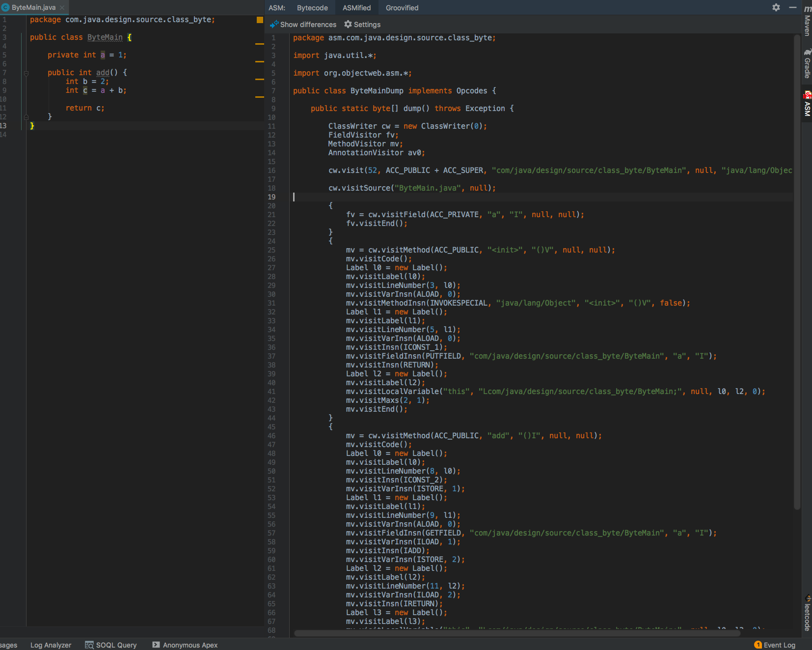Click the Show differences button
The image size is (812, 650).
(x=303, y=24)
